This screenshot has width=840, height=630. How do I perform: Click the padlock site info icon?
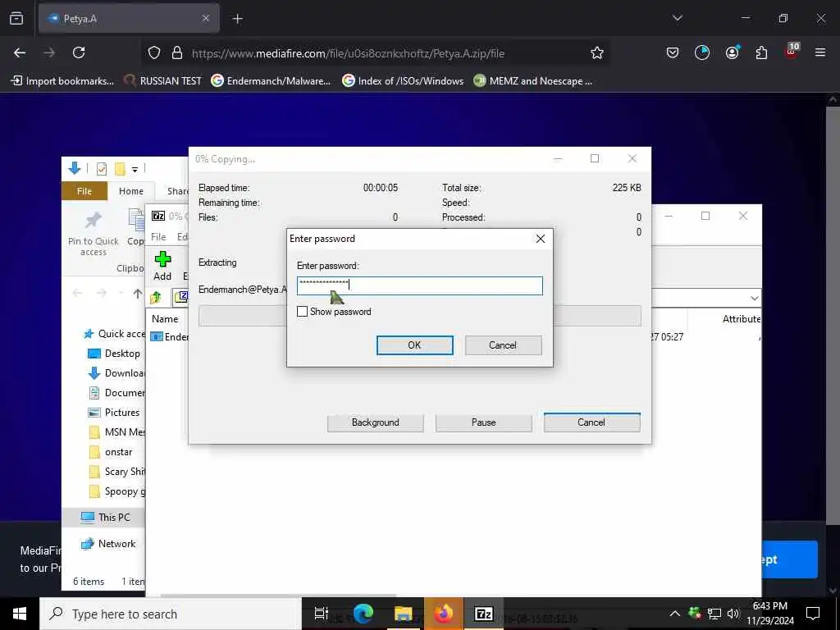pos(177,52)
